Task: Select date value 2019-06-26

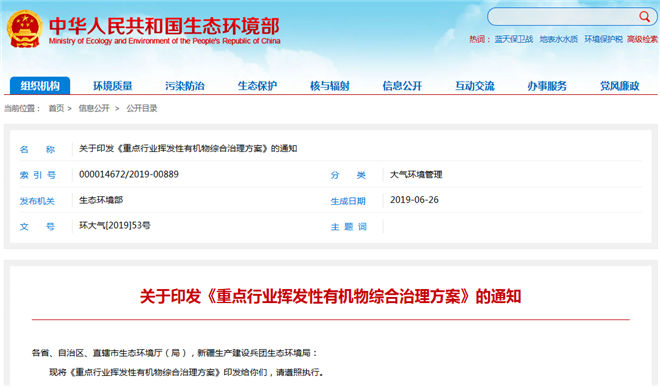Action: (414, 200)
